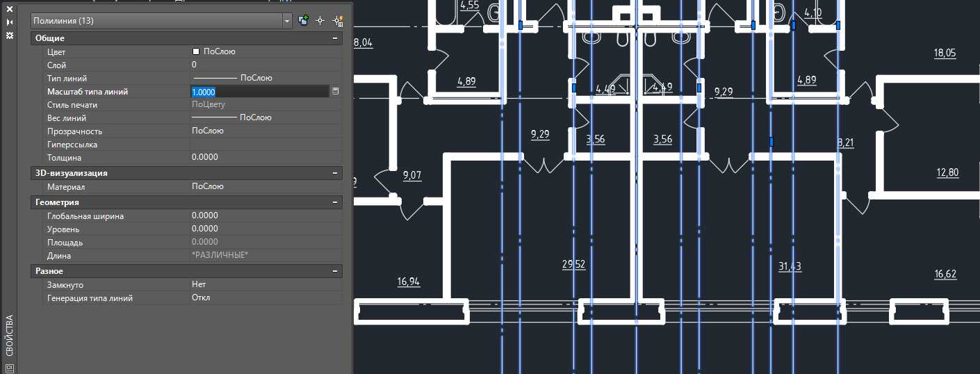The height and width of the screenshot is (374, 980).
Task: Click room area label 12,80
Action: tap(947, 172)
